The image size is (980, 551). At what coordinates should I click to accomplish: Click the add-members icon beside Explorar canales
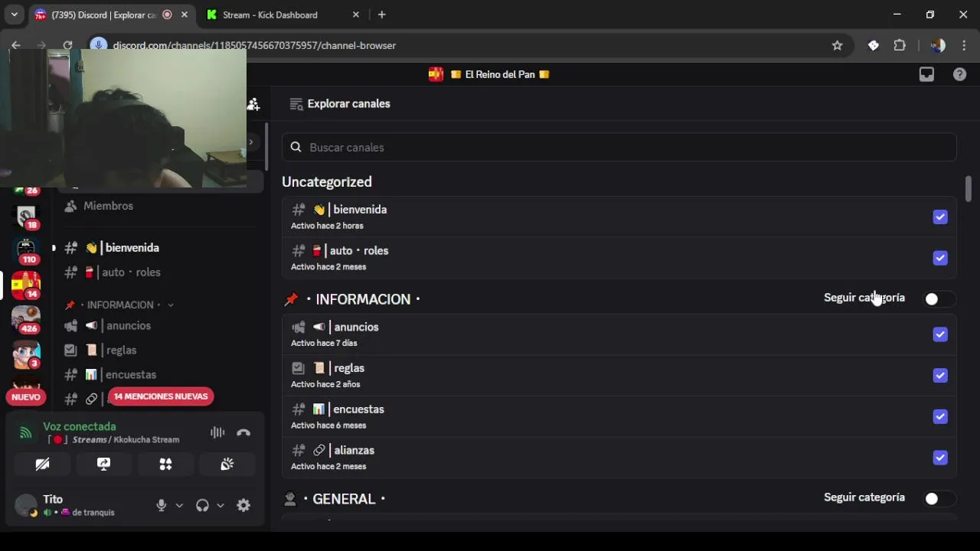click(253, 104)
